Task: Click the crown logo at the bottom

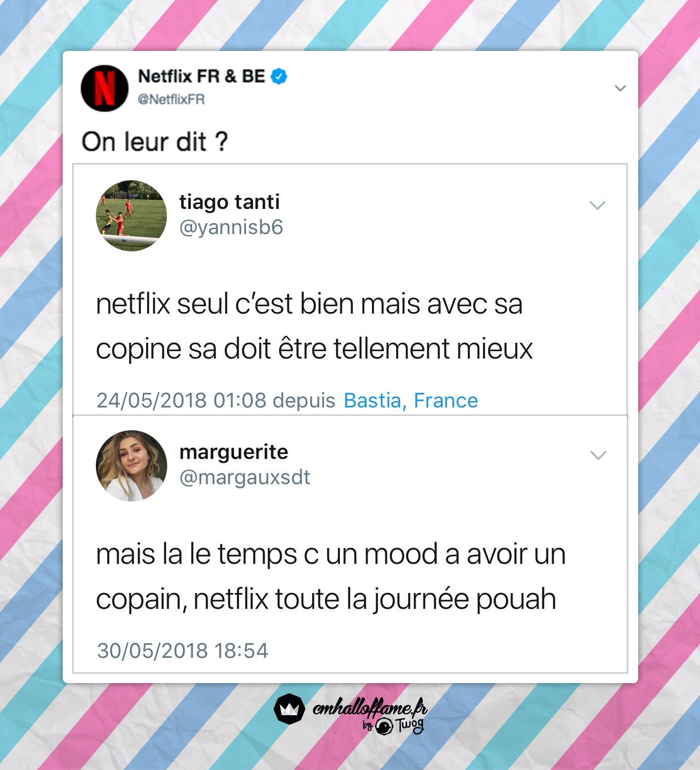Action: click(x=289, y=709)
